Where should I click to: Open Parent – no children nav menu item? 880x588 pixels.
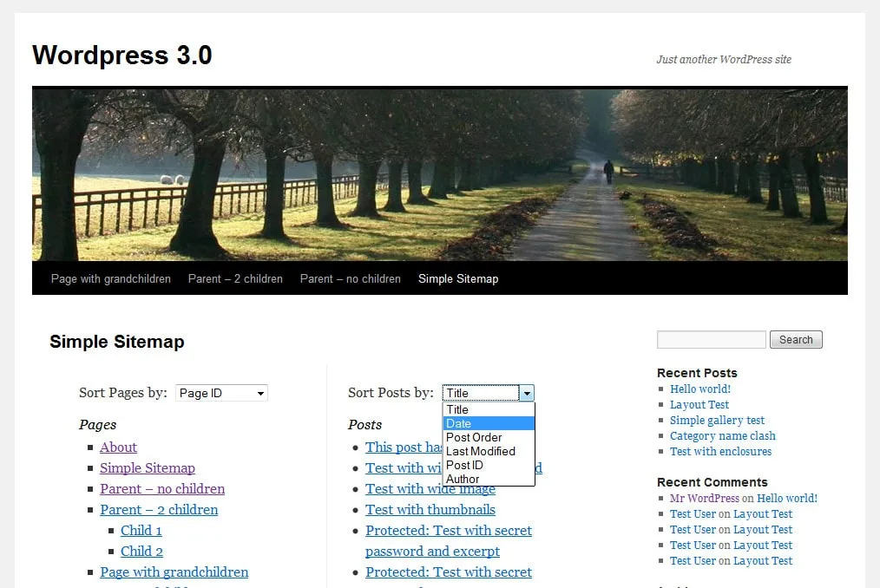point(351,279)
